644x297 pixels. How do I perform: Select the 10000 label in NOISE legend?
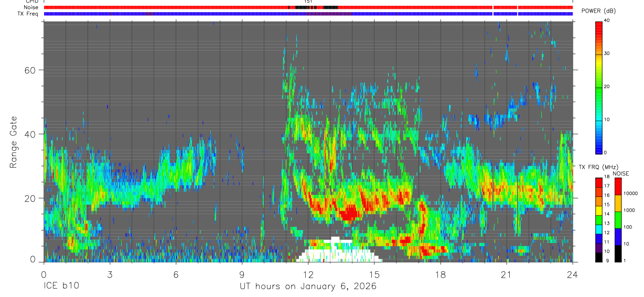click(630, 193)
